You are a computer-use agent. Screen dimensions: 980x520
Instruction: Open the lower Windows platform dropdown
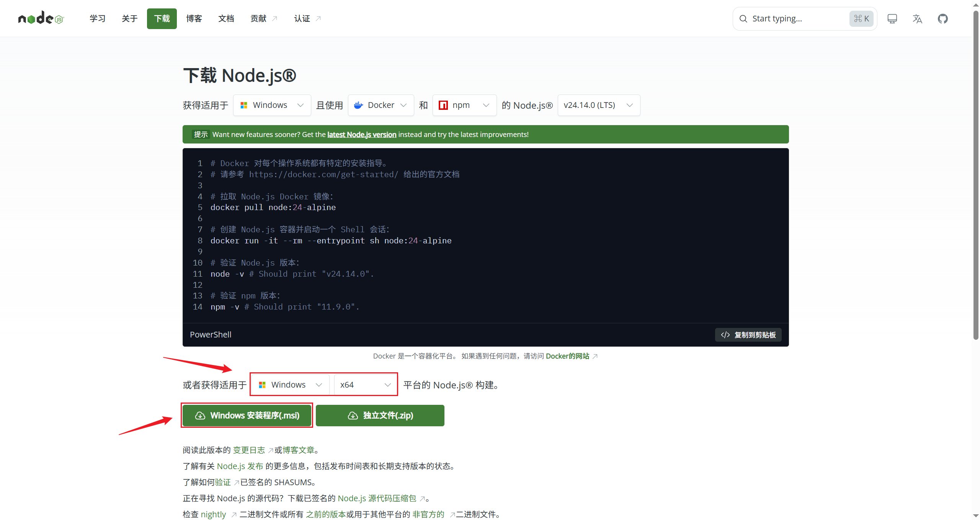[x=290, y=385]
